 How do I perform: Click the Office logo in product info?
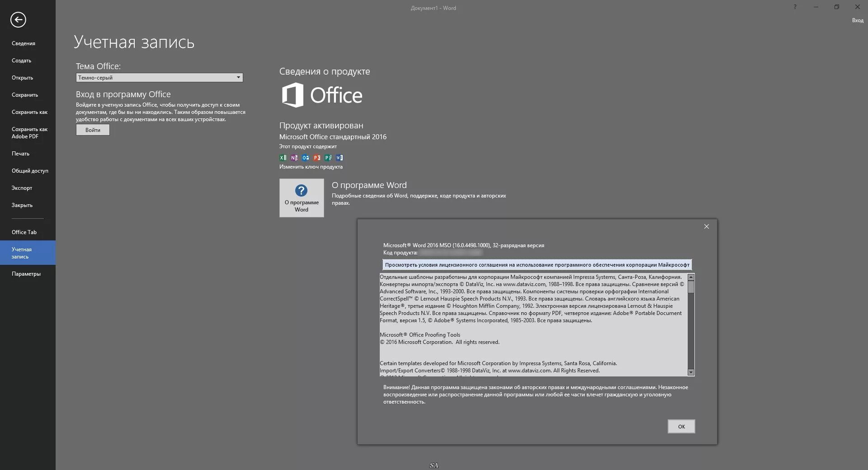(x=322, y=95)
